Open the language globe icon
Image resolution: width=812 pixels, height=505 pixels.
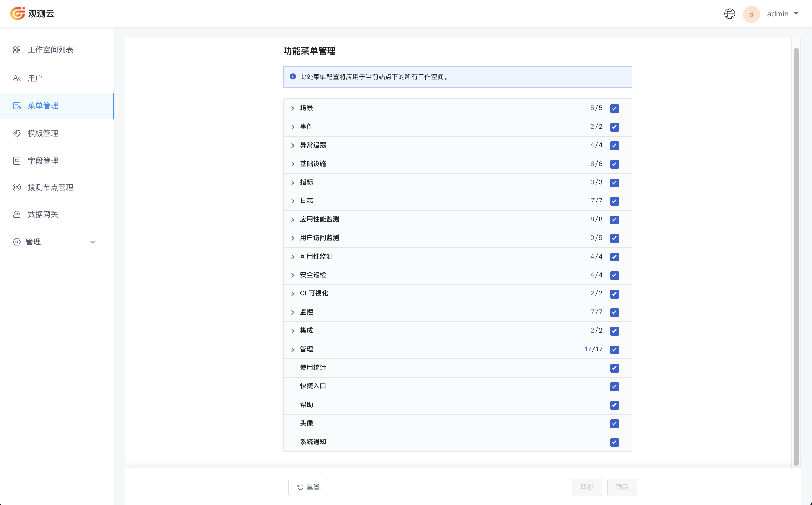730,14
